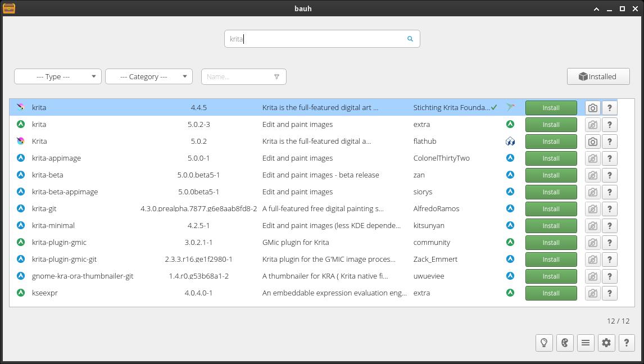Open the Category filter dropdown
The image size is (644, 364).
[149, 76]
